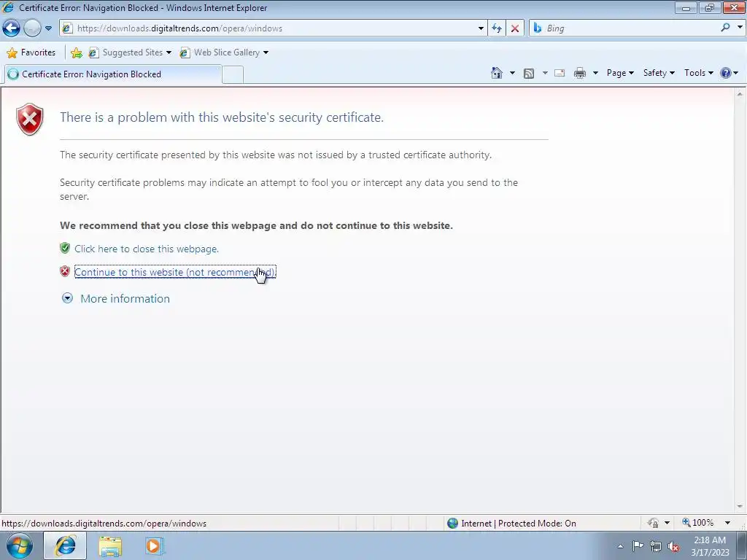The width and height of the screenshot is (747, 560).
Task: Click the small red shield icon beside Continue
Action: pos(65,271)
